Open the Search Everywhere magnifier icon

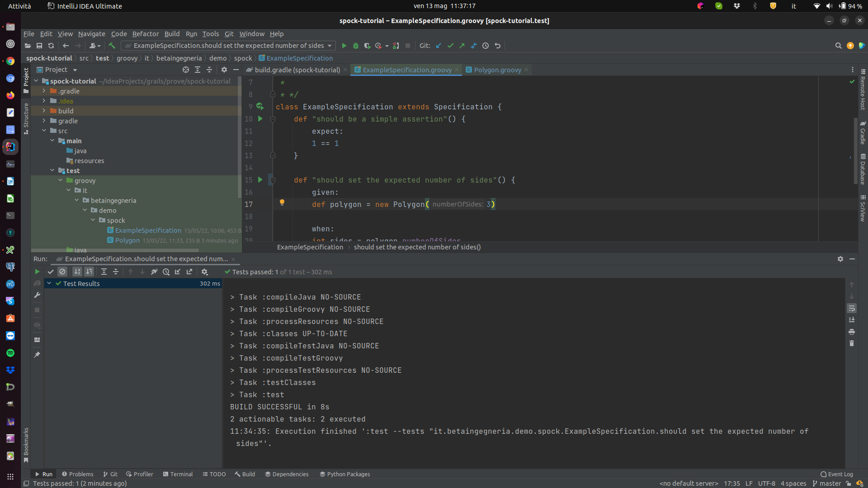coord(838,46)
